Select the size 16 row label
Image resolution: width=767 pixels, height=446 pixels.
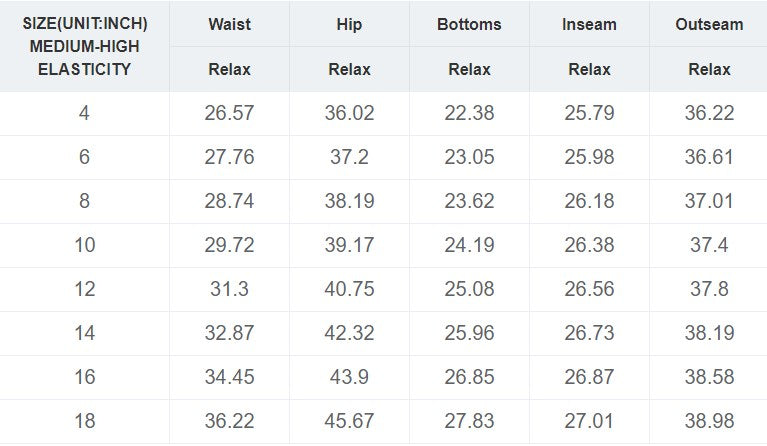pos(84,378)
